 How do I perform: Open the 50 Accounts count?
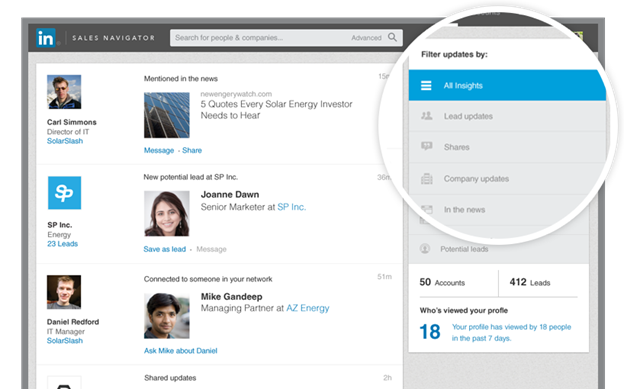point(442,282)
